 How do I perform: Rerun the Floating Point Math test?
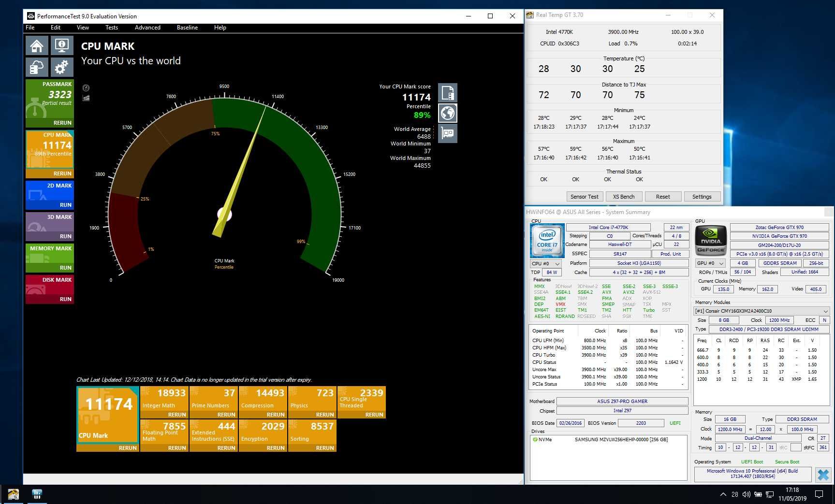pos(177,448)
